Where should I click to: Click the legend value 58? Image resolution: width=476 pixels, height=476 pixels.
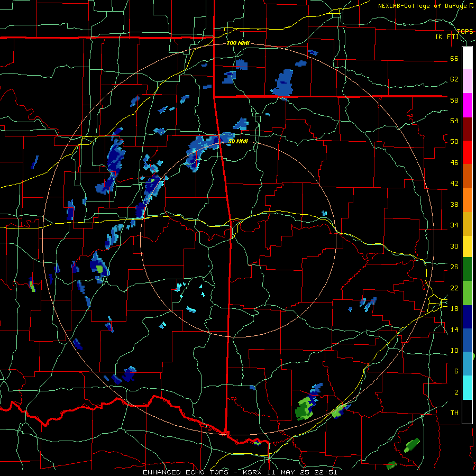pyautogui.click(x=454, y=100)
